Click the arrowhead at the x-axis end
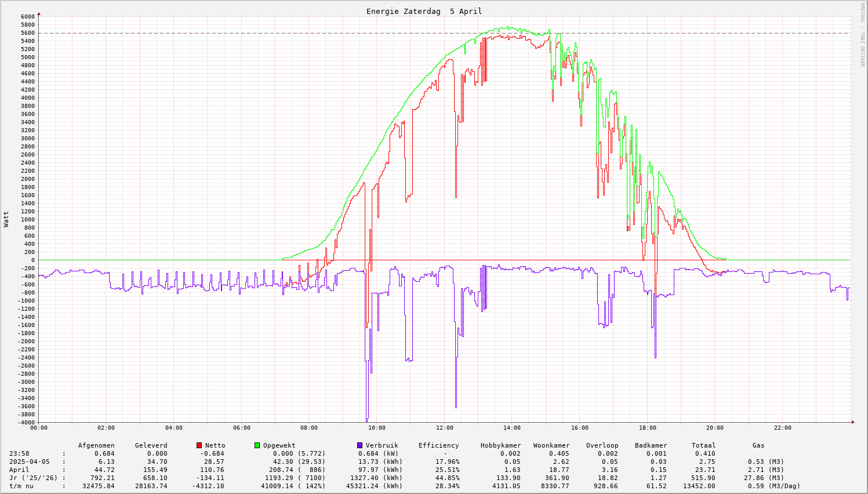 [852, 423]
